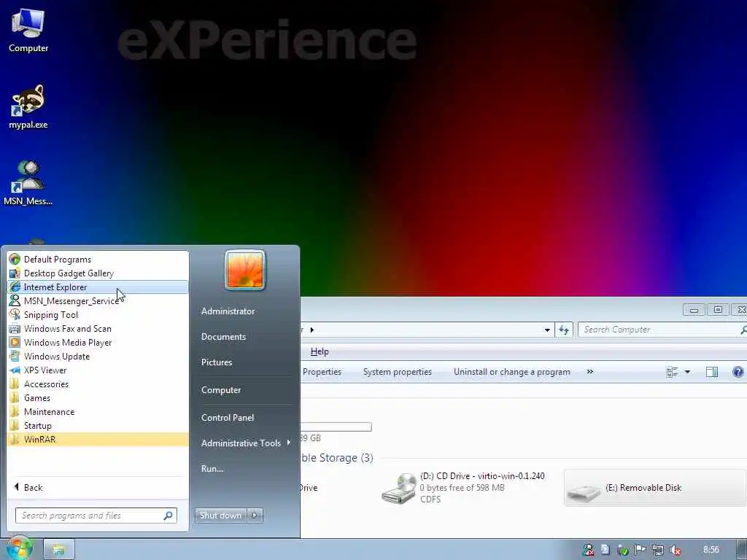
Task: Open MSN_Mess... desktop shortcut
Action: (28, 183)
